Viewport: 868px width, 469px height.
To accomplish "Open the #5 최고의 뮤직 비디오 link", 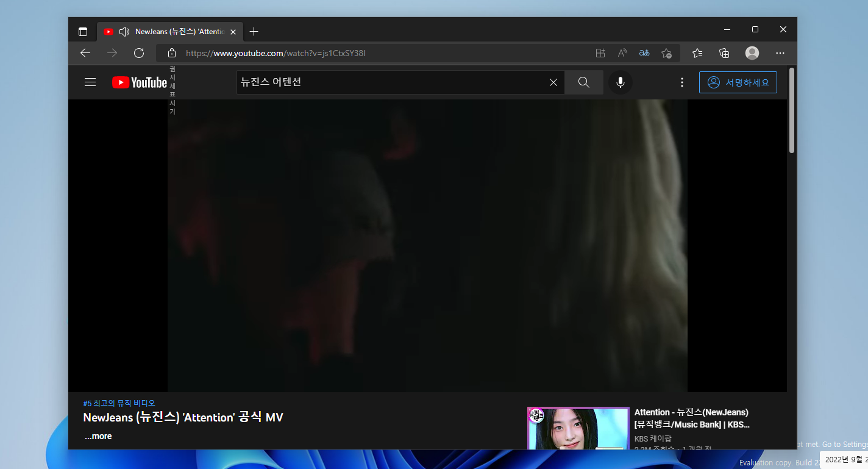I will pyautogui.click(x=119, y=403).
